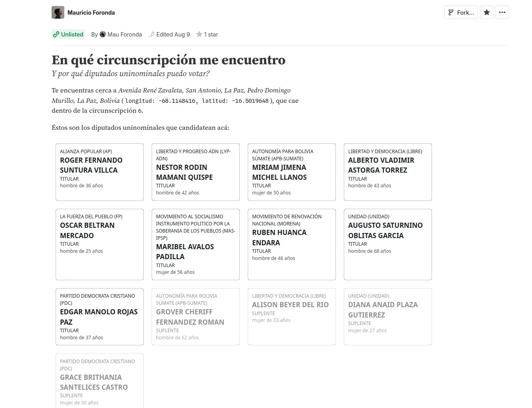Click the Edited Aug 9 history link
Screen dimensions: 532x408
[173, 34]
